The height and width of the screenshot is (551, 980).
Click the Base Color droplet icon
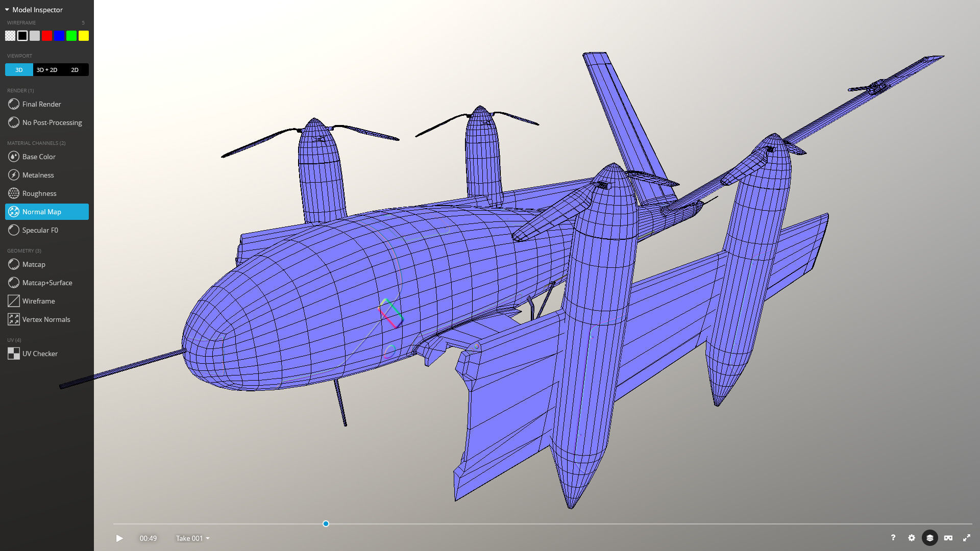pyautogui.click(x=14, y=157)
